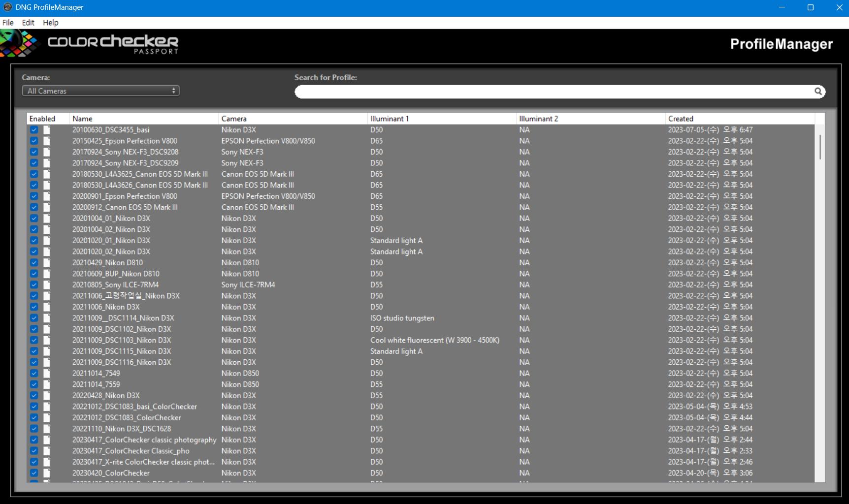The width and height of the screenshot is (849, 504).
Task: Click the DNG ProfileManager title bar icon
Action: click(7, 7)
